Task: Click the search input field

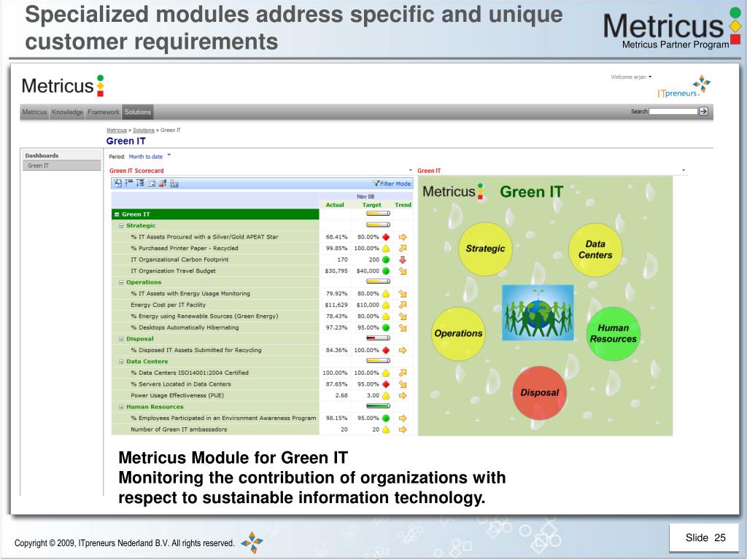Action: coord(673,112)
